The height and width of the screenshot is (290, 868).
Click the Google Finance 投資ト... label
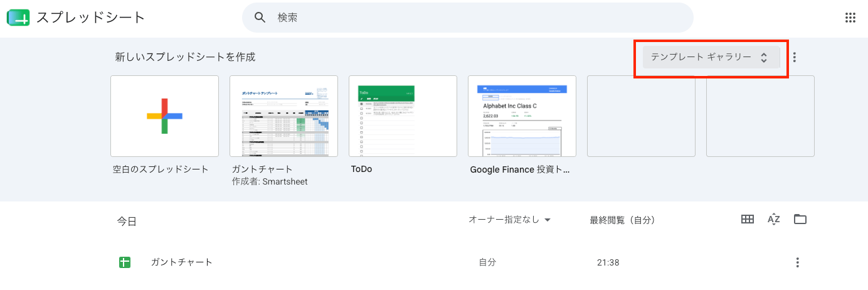coord(520,169)
